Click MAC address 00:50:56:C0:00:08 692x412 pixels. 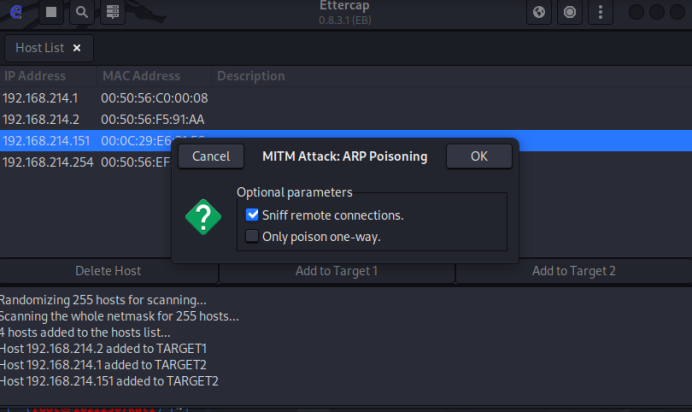click(x=154, y=98)
